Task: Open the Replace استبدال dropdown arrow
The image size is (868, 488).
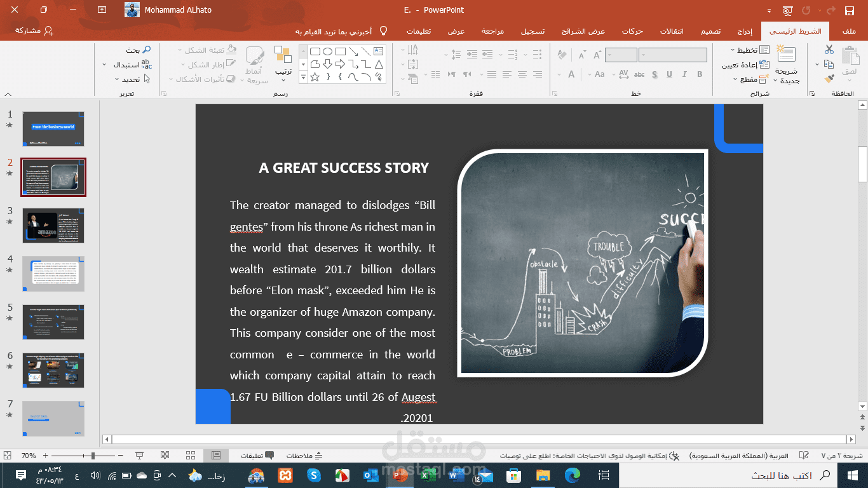Action: point(104,65)
